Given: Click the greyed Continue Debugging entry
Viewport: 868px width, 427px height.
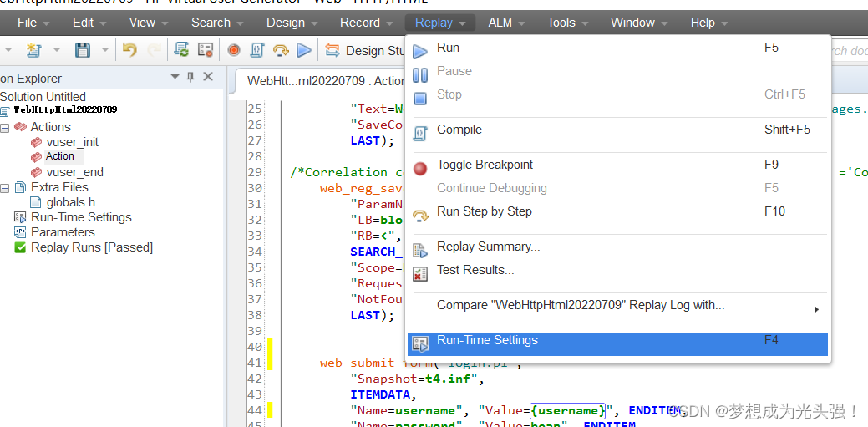Looking at the screenshot, I should 617,188.
